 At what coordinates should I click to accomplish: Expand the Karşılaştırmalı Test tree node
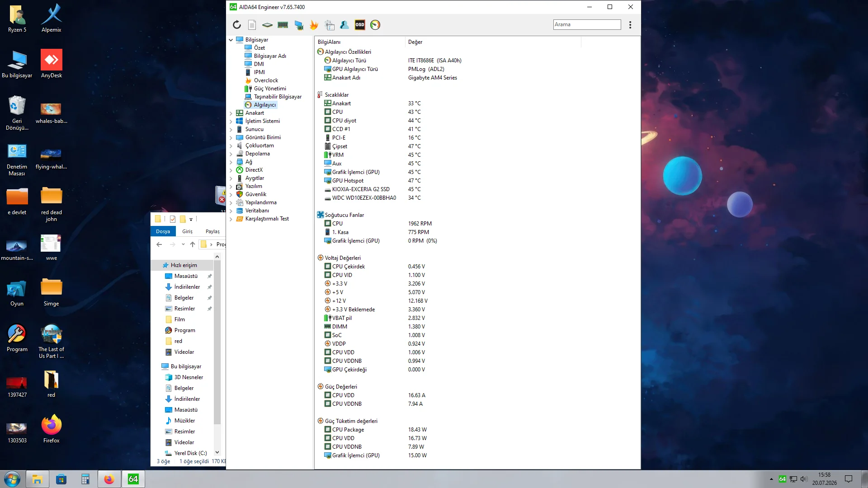(231, 219)
